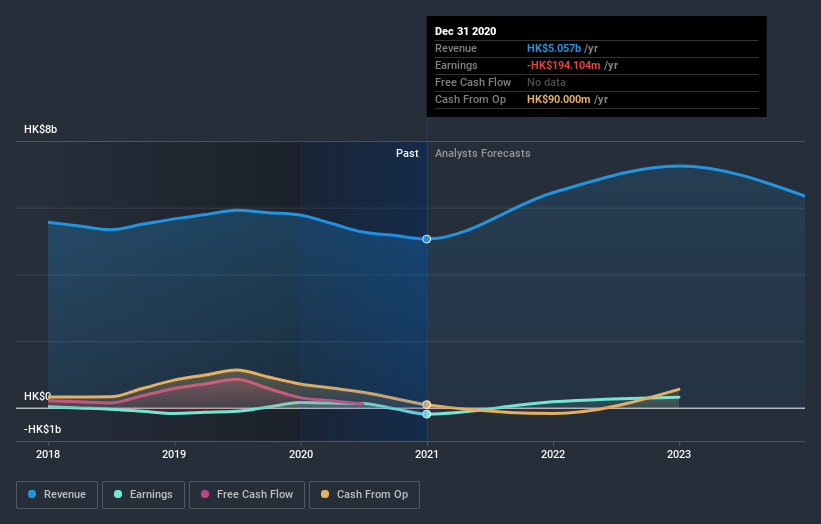Click the Dec 31 2020 tooltip date
Image resolution: width=821 pixels, height=524 pixels.
[x=465, y=31]
